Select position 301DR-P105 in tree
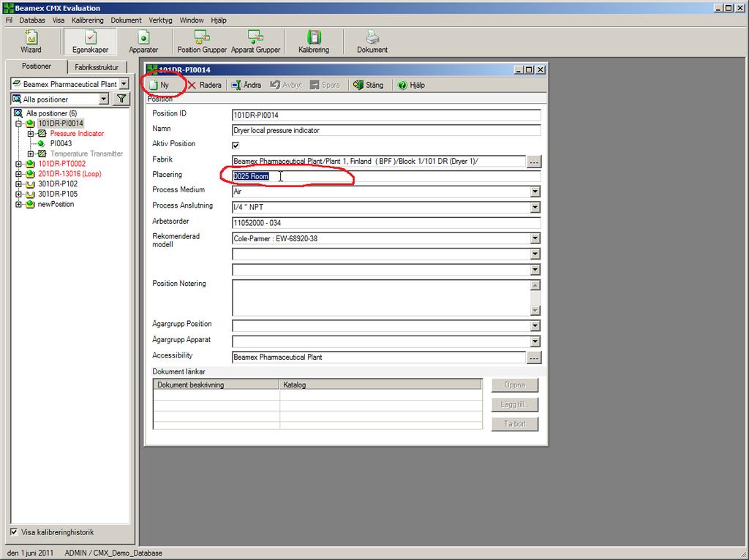749x560 pixels. coord(58,194)
